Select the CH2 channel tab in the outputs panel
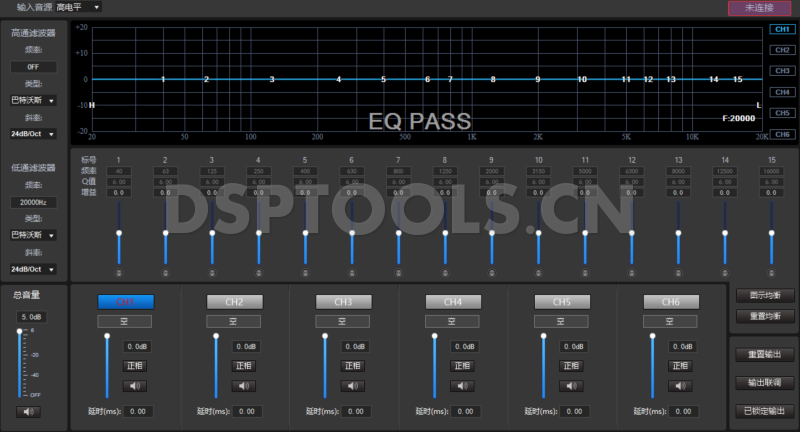Viewport: 800px width, 432px height. [234, 302]
